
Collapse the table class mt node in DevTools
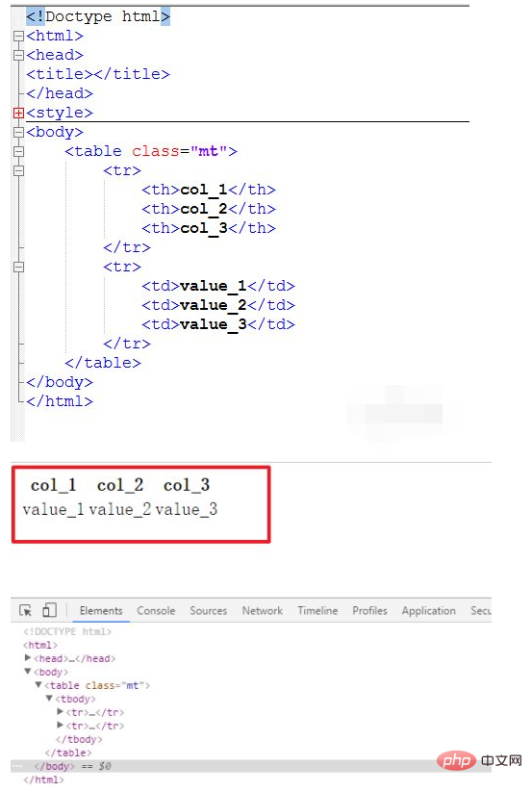click(38, 685)
